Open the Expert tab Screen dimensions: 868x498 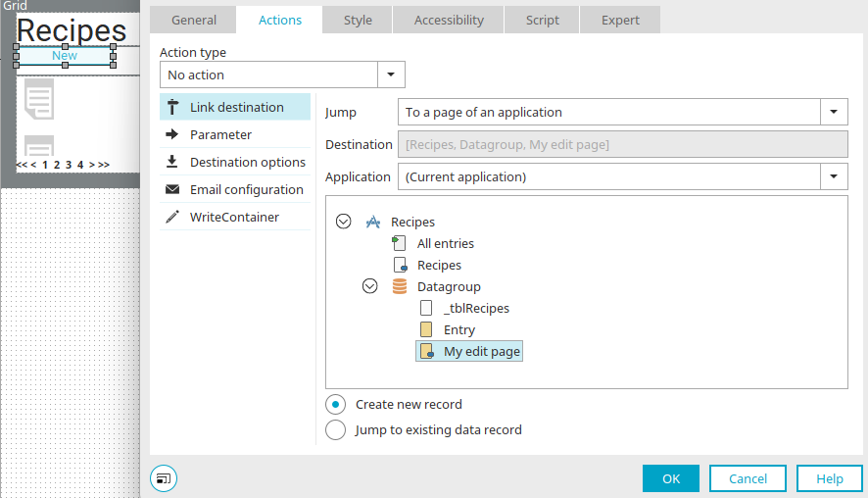click(x=620, y=20)
